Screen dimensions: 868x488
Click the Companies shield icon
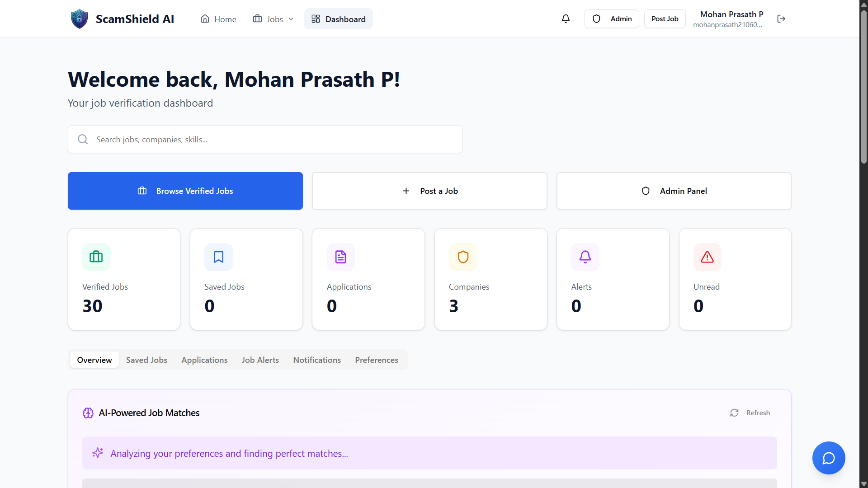463,257
